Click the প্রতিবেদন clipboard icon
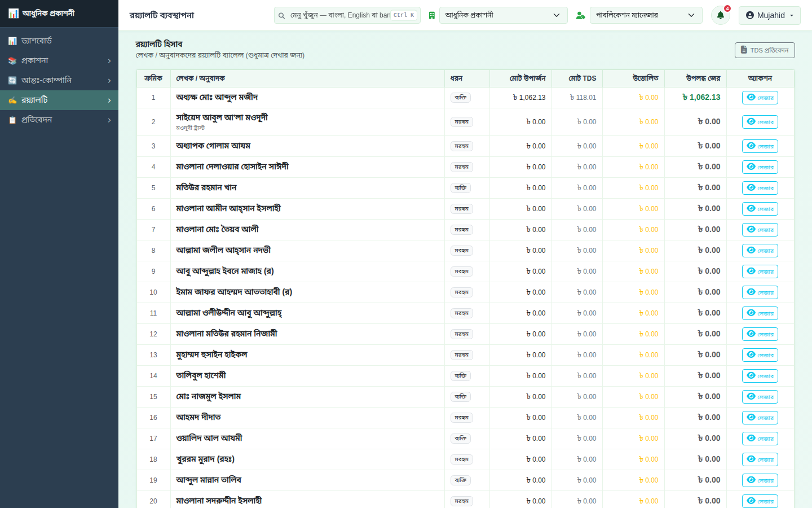The width and height of the screenshot is (812, 508). pos(12,120)
